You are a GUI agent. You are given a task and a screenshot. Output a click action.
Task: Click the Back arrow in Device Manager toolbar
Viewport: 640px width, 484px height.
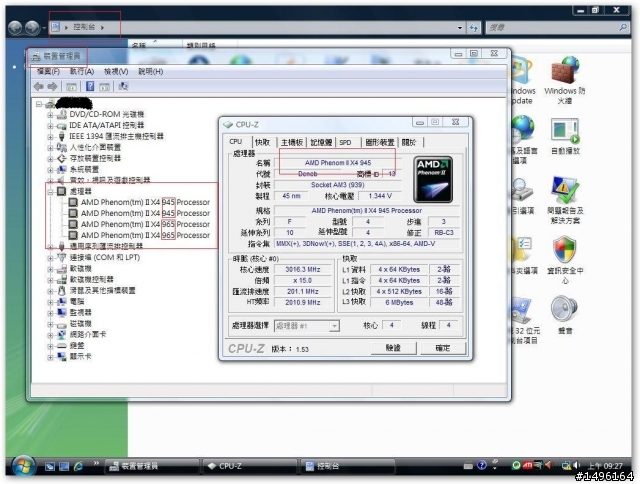[39, 87]
